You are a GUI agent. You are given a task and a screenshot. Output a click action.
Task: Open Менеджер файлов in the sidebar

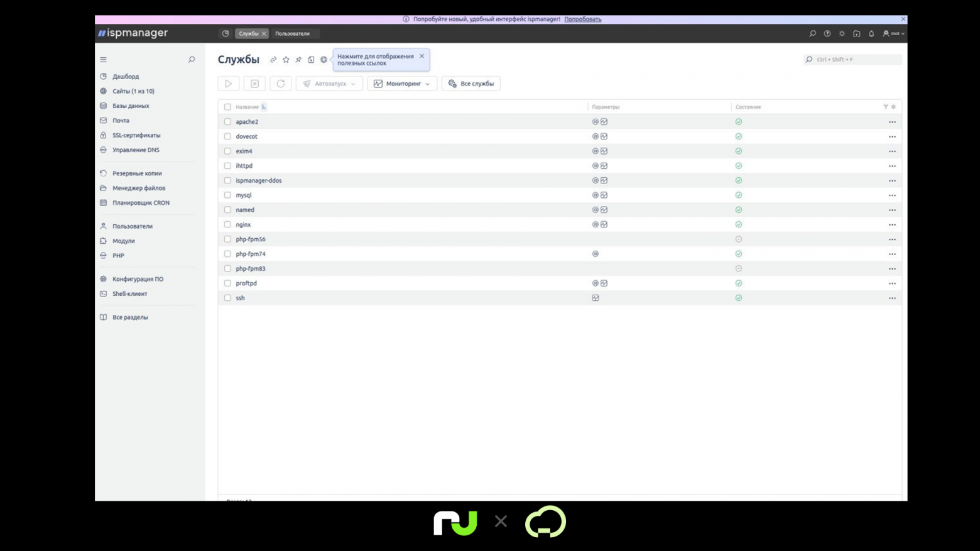coord(139,188)
